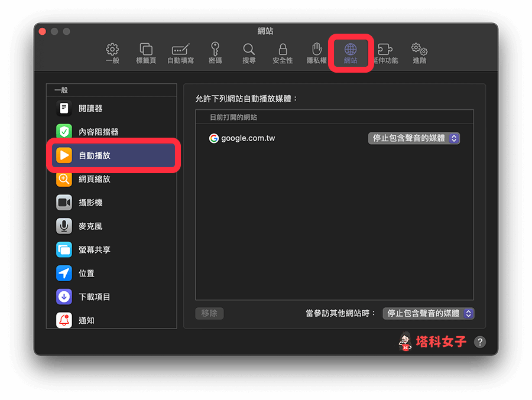Click the 目前打開的網站 list header
This screenshot has height=400, width=532.
[335, 118]
